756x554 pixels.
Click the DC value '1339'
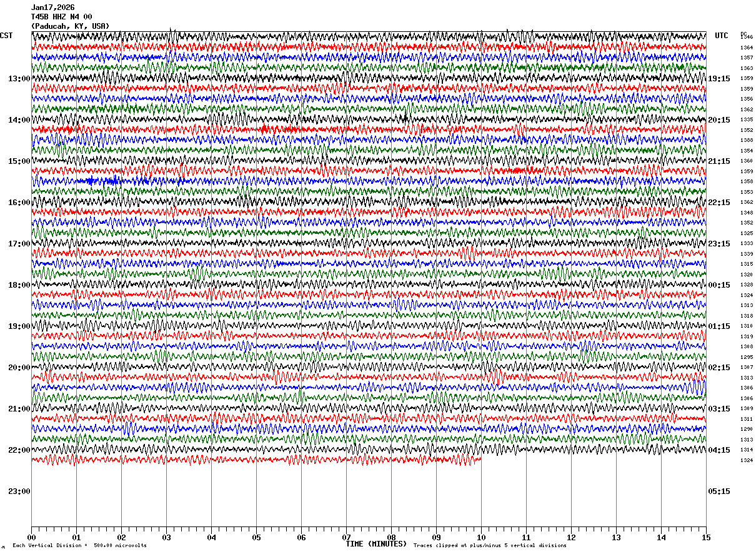click(x=747, y=254)
